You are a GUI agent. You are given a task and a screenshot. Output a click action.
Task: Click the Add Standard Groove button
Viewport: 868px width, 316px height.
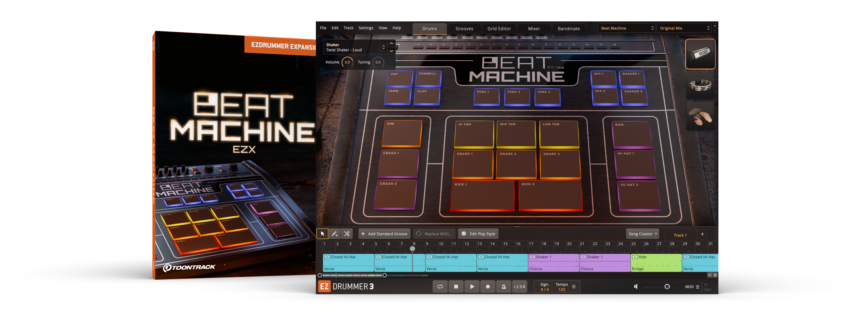click(x=384, y=234)
